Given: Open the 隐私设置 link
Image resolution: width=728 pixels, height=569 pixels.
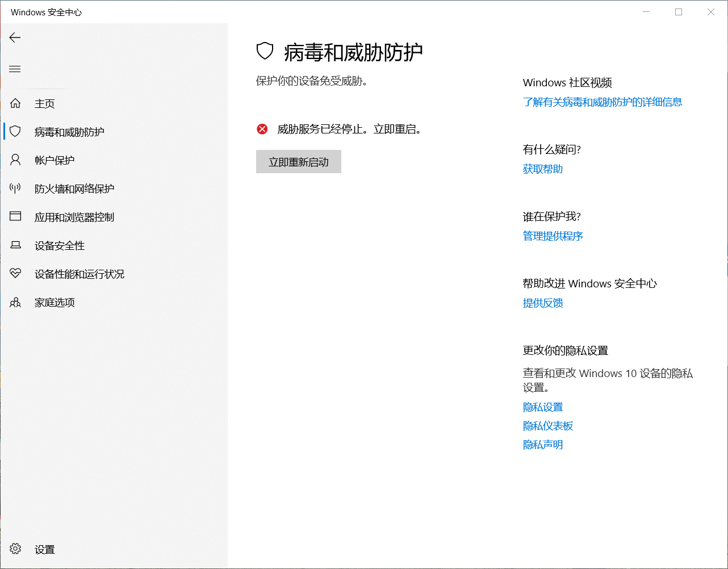Looking at the screenshot, I should 543,407.
